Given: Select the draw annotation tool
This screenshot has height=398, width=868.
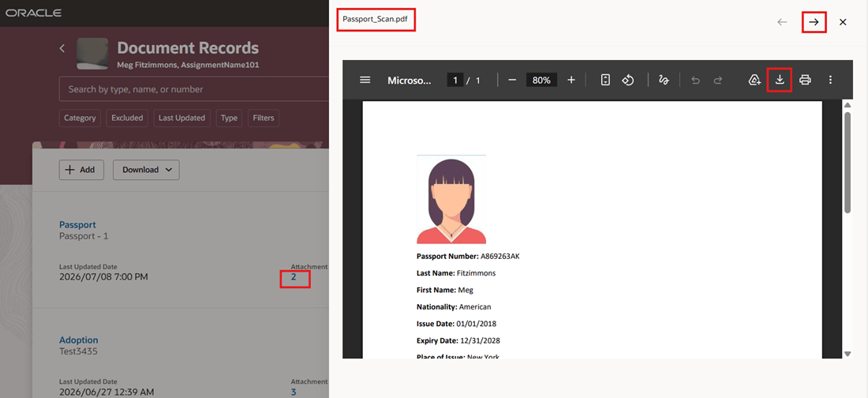Looking at the screenshot, I should tap(664, 80).
